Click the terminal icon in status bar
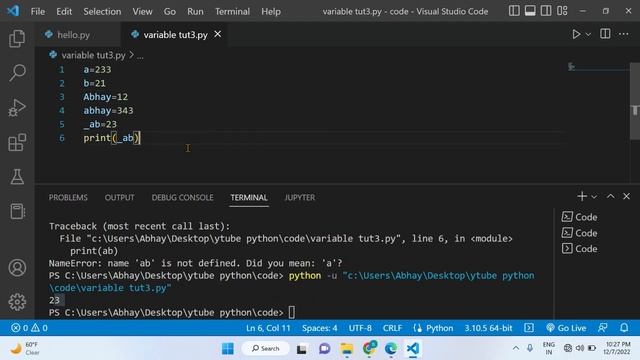Viewport: 640px width, 360px height. click(x=529, y=328)
